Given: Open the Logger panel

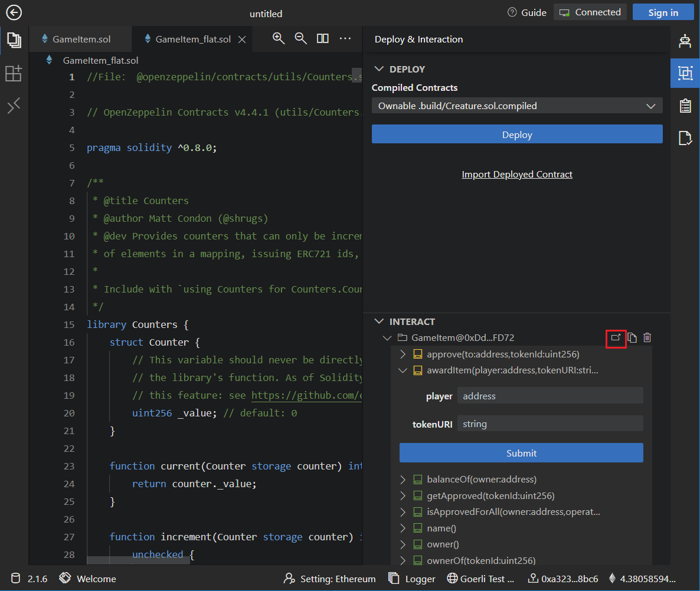Looking at the screenshot, I should (412, 579).
